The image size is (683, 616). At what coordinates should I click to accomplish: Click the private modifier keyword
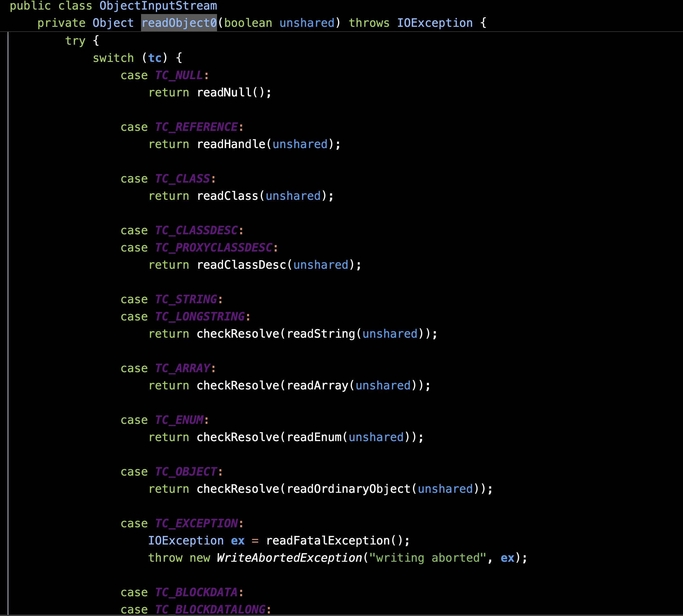(x=61, y=23)
